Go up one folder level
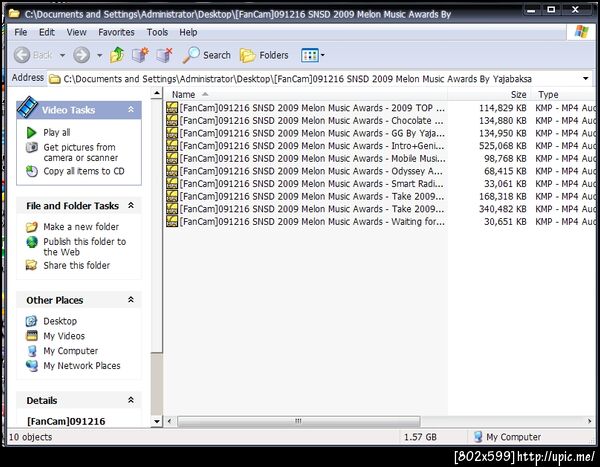The height and width of the screenshot is (467, 600). click(117, 55)
